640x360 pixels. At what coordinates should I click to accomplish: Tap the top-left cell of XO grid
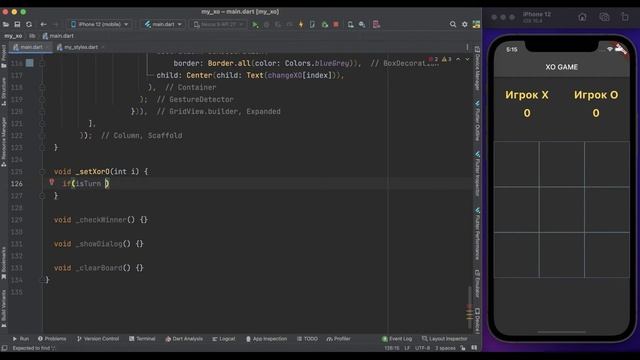516,164
